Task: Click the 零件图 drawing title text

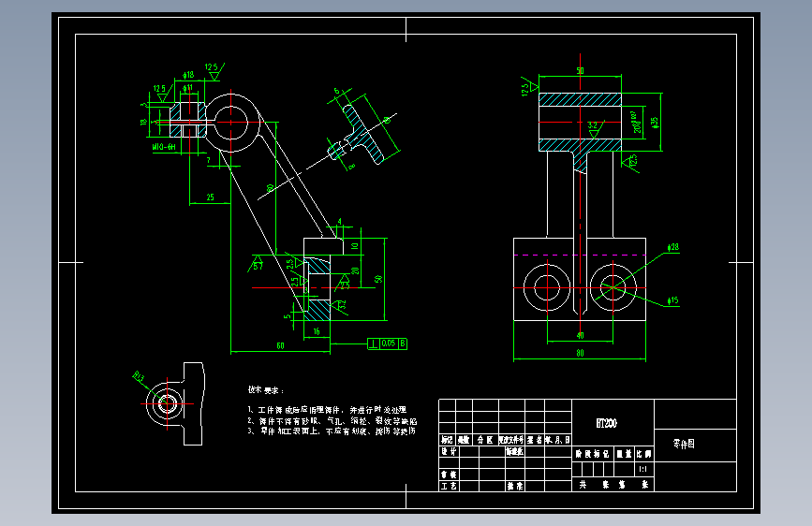Action: pos(684,444)
